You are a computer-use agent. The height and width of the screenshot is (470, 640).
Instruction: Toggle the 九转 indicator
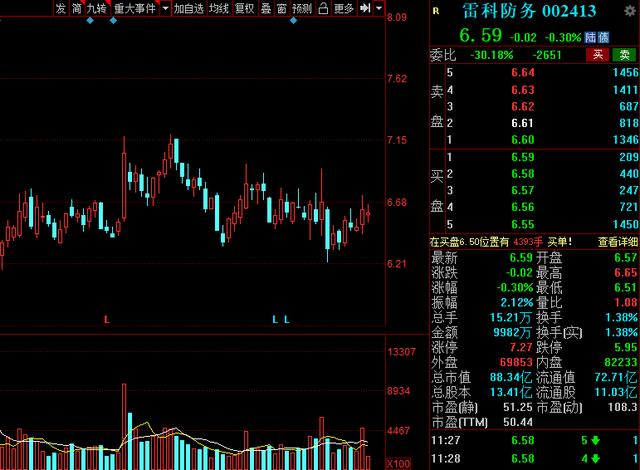[97, 8]
